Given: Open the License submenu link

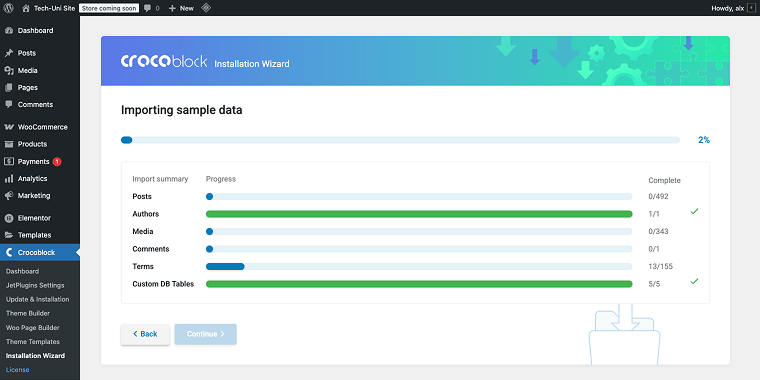Looking at the screenshot, I should pyautogui.click(x=17, y=370).
